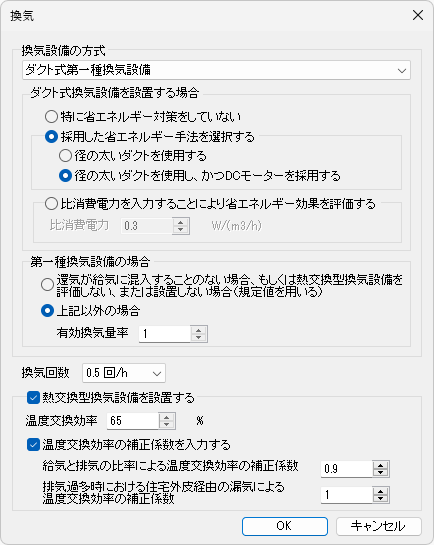Increase 温度交換効率 spinner up arrow

167,417
